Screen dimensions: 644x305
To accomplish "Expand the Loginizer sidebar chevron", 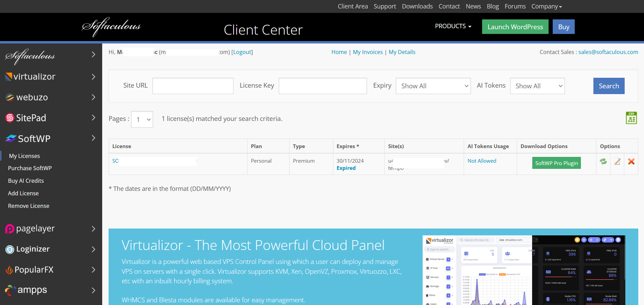I will click(x=93, y=249).
